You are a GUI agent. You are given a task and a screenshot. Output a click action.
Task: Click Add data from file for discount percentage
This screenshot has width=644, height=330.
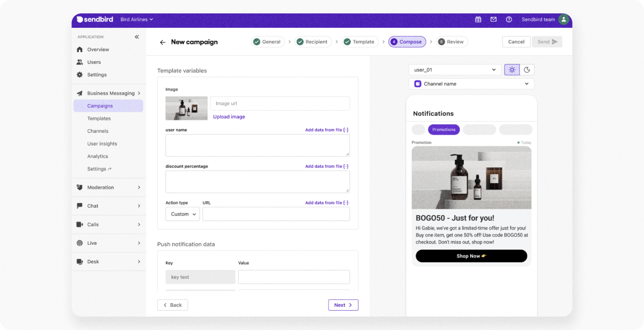[327, 166]
